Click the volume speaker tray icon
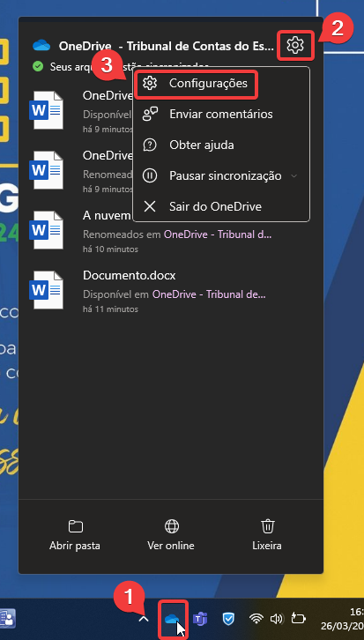 [276, 619]
